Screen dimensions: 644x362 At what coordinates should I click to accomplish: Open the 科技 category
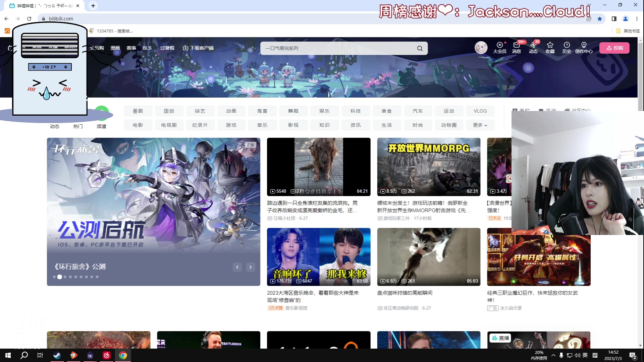click(x=356, y=111)
